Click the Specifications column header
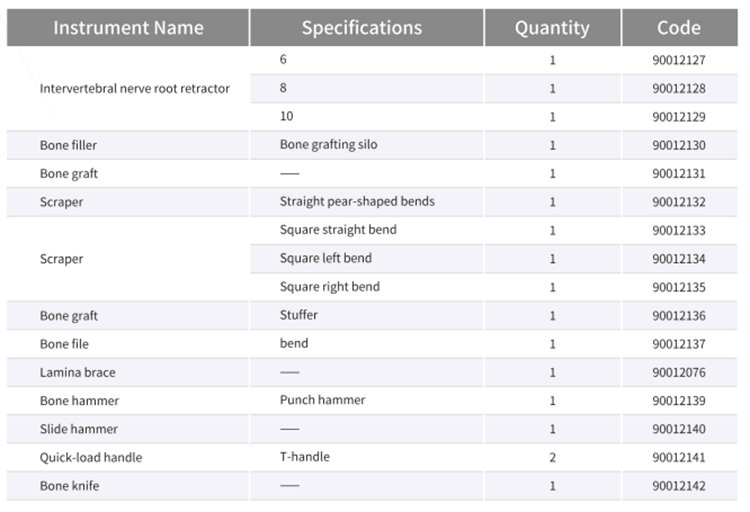 pos(361,28)
